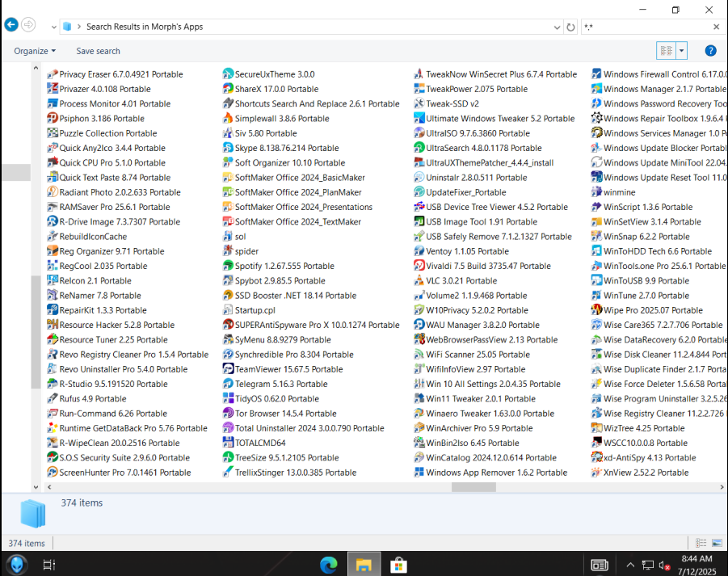Click the Rufus 4.9 Portable icon
The width and height of the screenshot is (728, 576).
tap(52, 399)
